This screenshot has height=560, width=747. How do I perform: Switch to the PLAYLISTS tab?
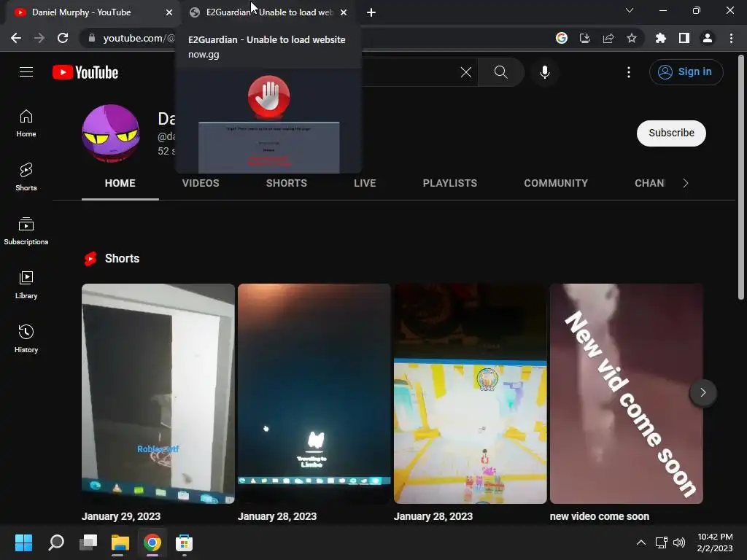tap(449, 183)
